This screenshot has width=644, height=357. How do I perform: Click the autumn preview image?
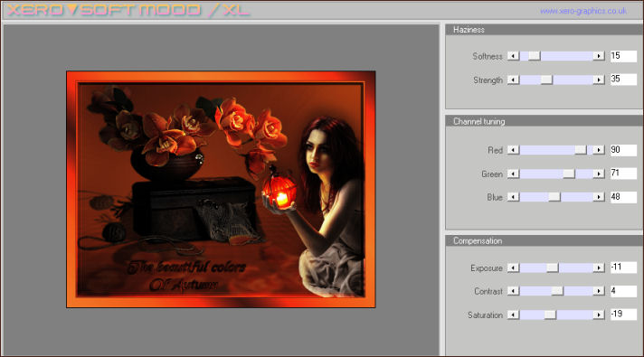pos(221,189)
